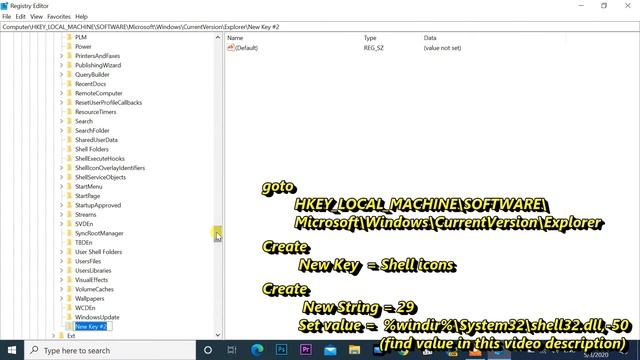
Task: Click the tree scrollbar down arrow
Action: click(218, 335)
